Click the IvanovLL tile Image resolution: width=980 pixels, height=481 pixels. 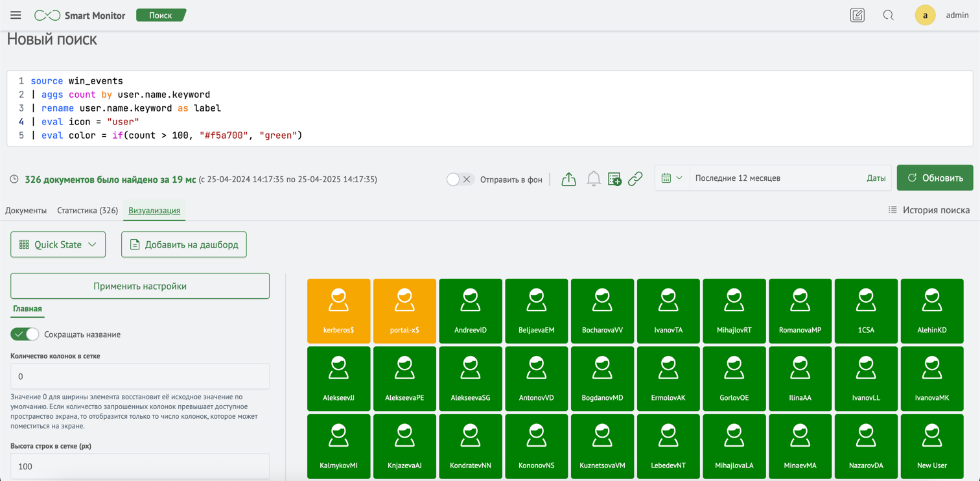(x=866, y=379)
